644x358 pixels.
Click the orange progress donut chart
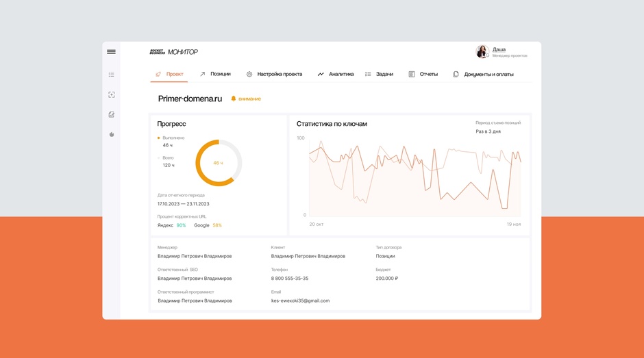(x=219, y=163)
